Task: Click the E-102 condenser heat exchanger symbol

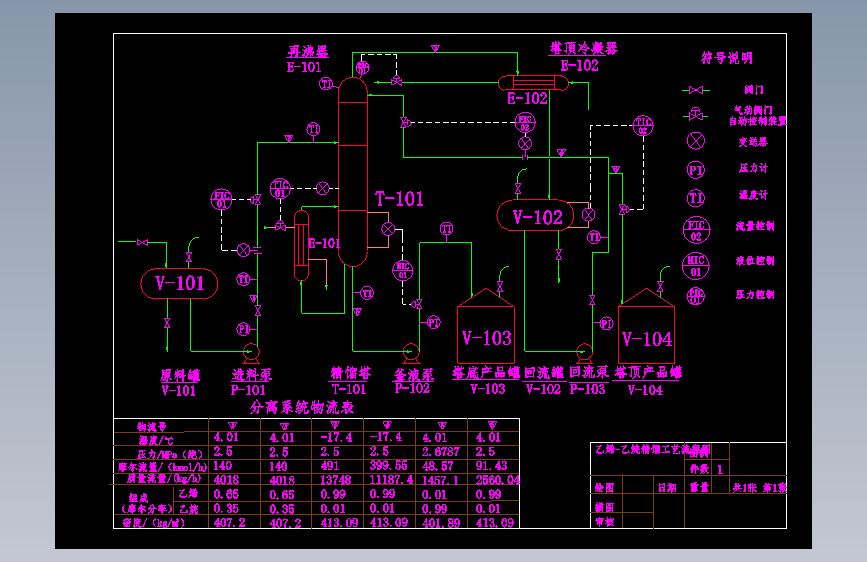Action: click(x=533, y=83)
